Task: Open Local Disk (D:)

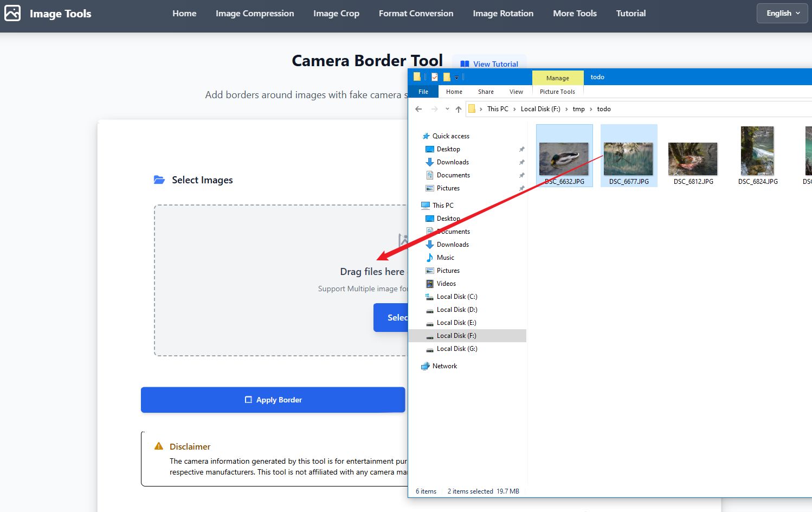Action: [457, 310]
